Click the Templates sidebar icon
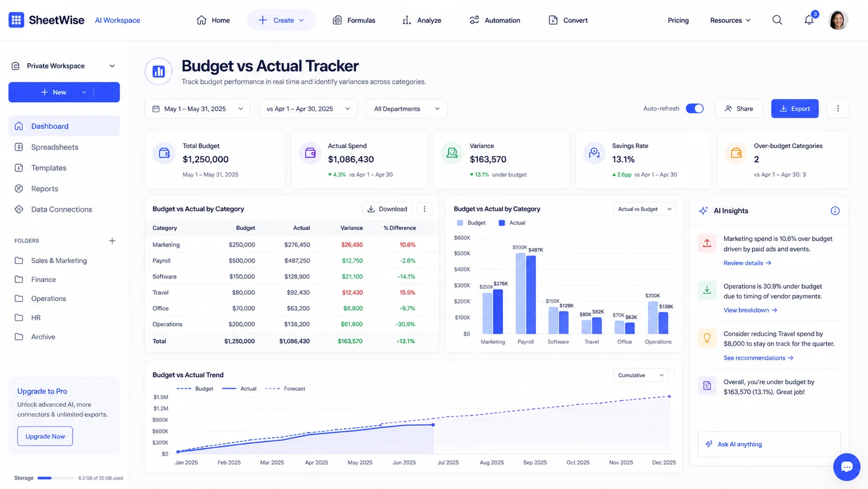 tap(19, 167)
